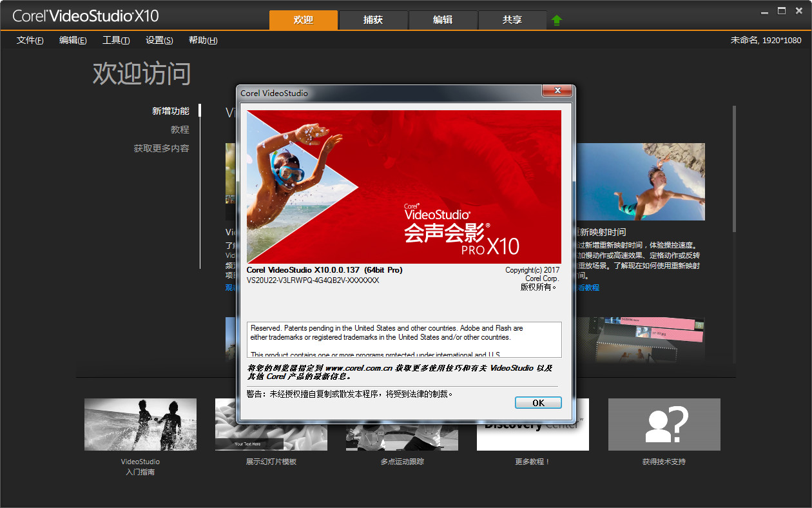The image size is (812, 508).
Task: Click the serial number text VS20U22-V3LRWPQ
Action: pyautogui.click(x=313, y=280)
